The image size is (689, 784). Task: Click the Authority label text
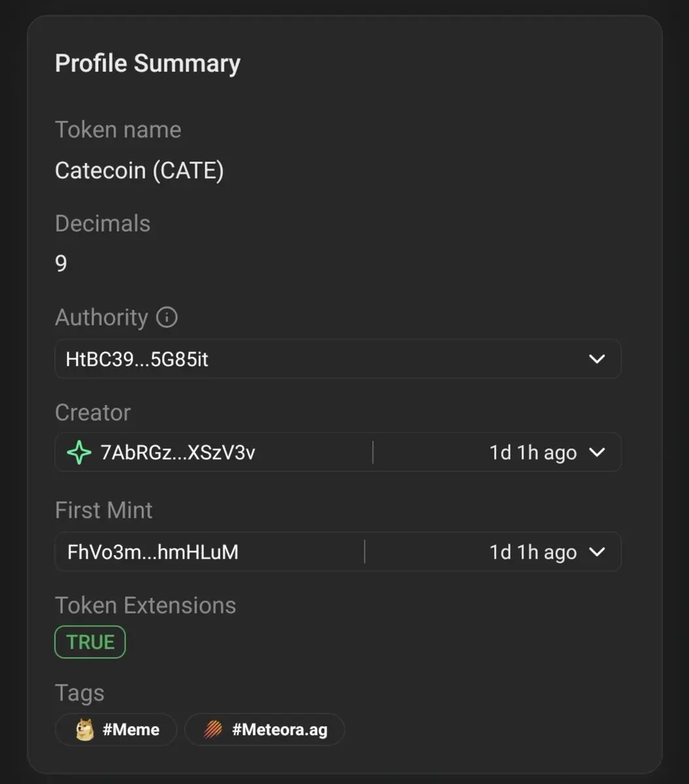tap(102, 318)
